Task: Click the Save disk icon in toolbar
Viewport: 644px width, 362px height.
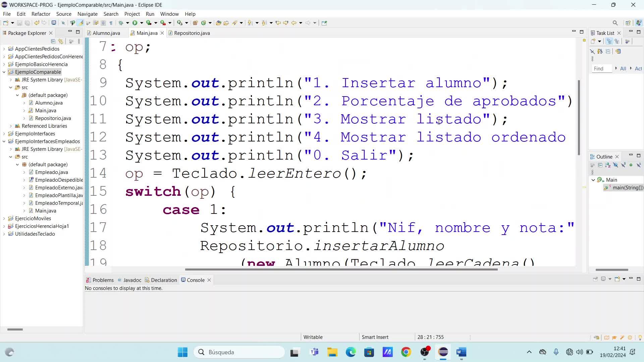Action: coord(19,23)
